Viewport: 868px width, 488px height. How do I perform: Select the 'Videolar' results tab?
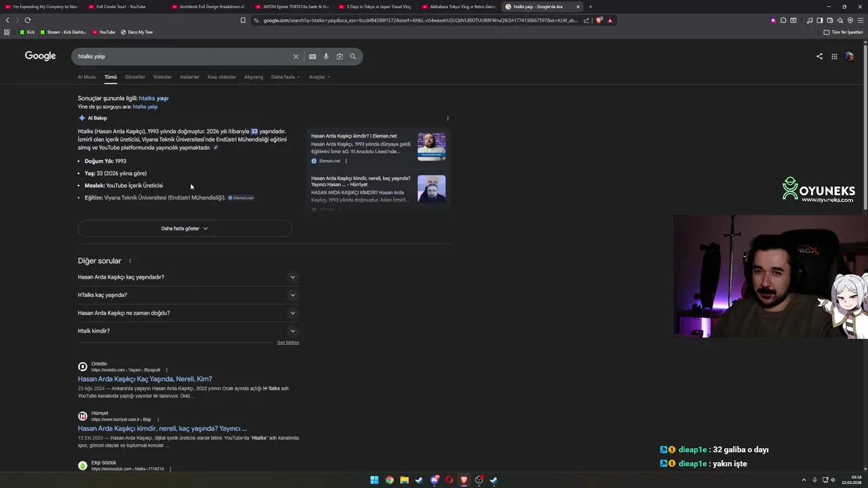(162, 77)
